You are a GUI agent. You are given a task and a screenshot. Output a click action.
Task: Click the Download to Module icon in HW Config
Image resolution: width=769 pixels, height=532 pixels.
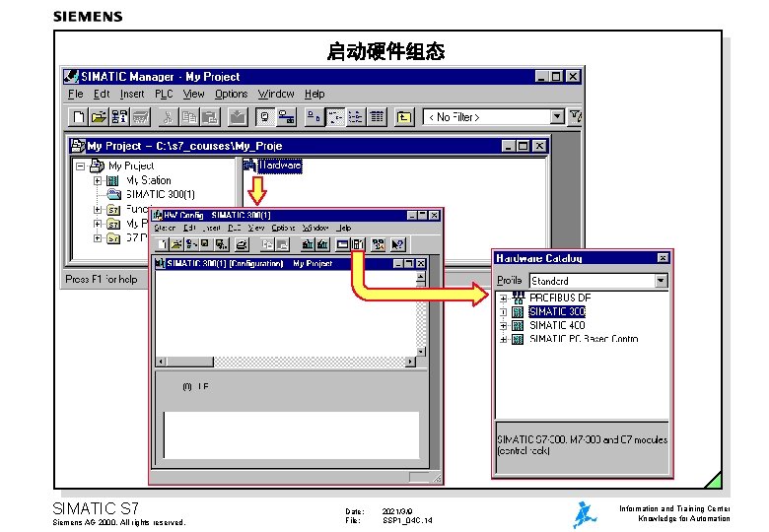coord(308,244)
